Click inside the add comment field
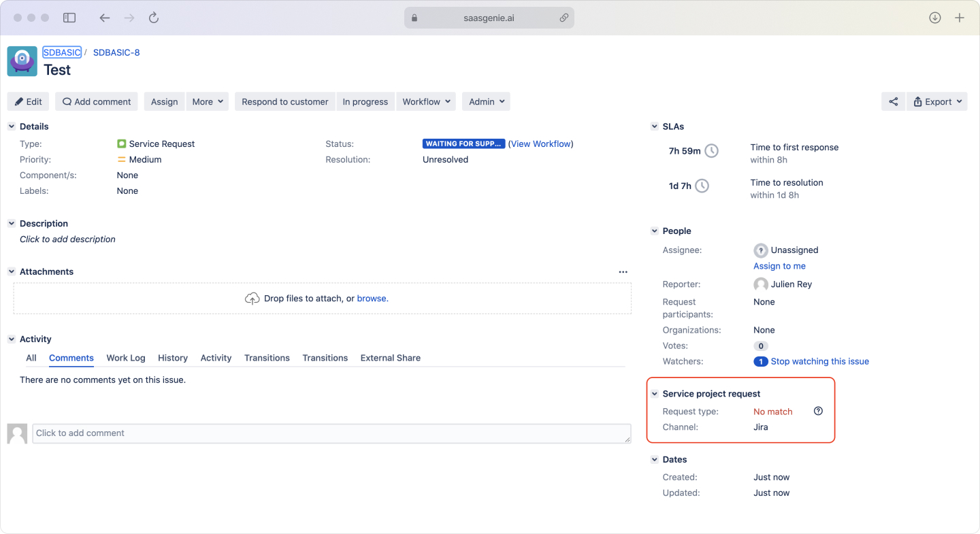The image size is (980, 534). tap(331, 433)
